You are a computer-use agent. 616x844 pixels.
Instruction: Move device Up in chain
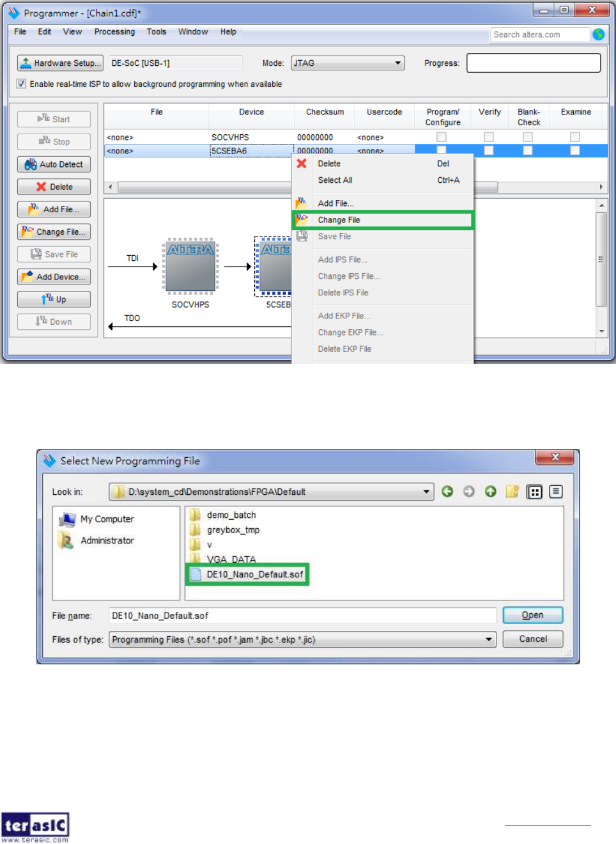(x=54, y=299)
